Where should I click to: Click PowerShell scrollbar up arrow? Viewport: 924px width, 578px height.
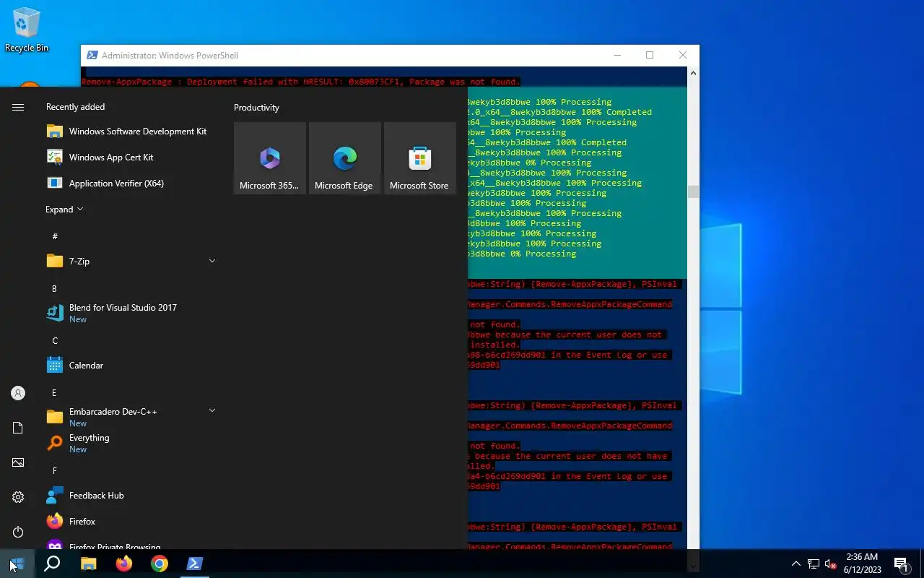point(693,73)
